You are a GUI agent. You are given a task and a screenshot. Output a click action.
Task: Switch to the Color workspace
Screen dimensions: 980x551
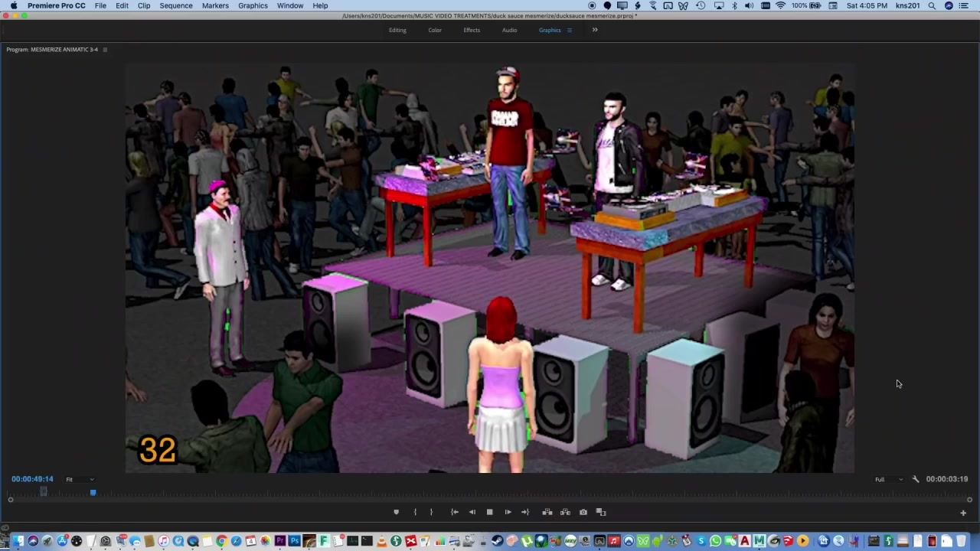click(435, 30)
